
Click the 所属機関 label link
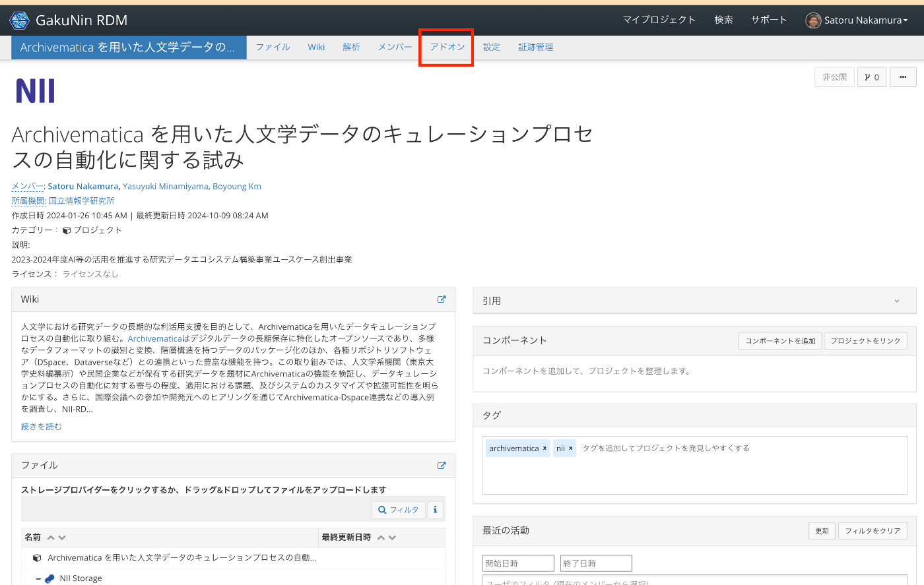tap(28, 201)
